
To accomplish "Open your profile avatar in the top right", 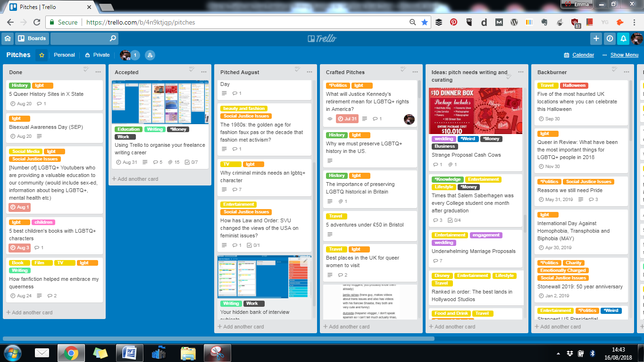I will click(x=638, y=38).
